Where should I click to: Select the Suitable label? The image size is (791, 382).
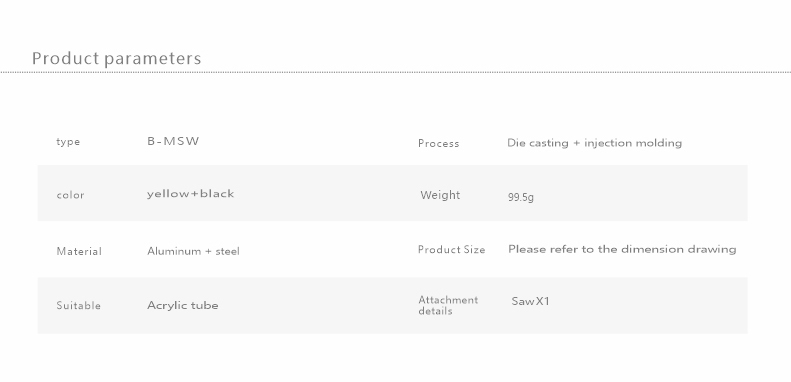[78, 305]
